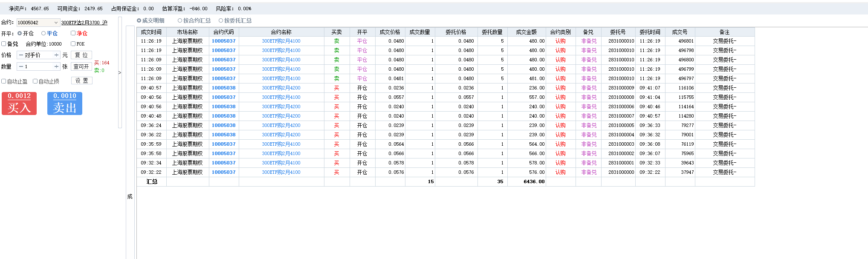Enable the 自动止盈 checkbox

[x=4, y=81]
